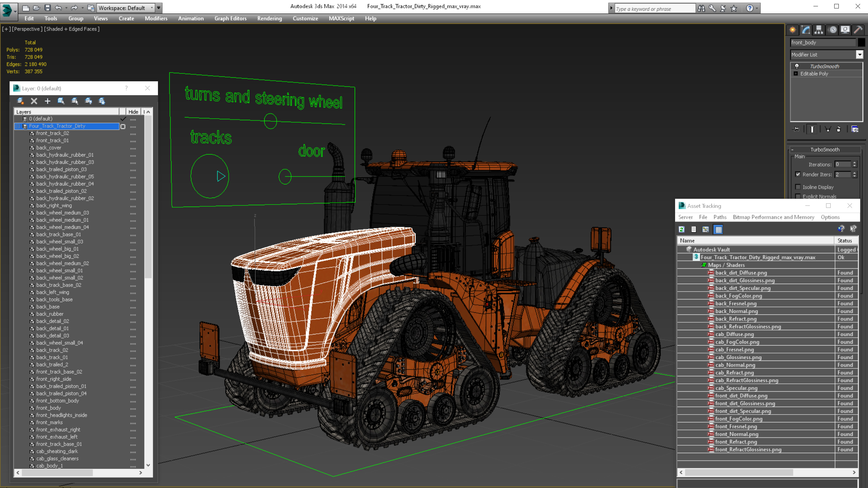Click the Favorites star icon

click(734, 8)
